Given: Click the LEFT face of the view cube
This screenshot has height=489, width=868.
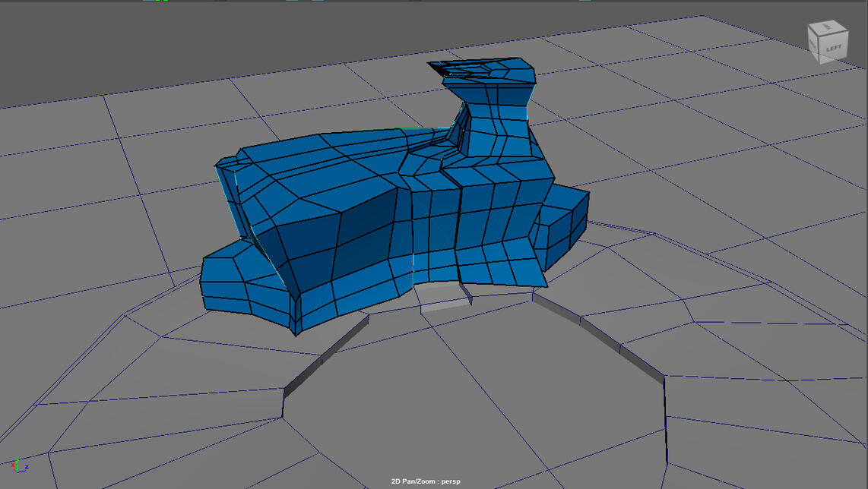Looking at the screenshot, I should pyautogui.click(x=833, y=47).
